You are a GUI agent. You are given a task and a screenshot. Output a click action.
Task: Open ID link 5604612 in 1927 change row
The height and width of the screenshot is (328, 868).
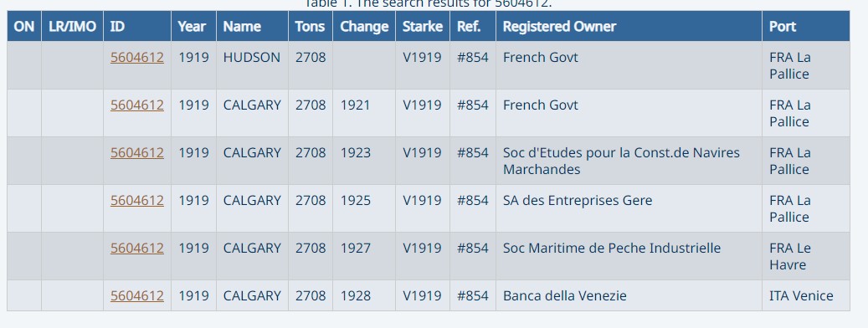136,247
